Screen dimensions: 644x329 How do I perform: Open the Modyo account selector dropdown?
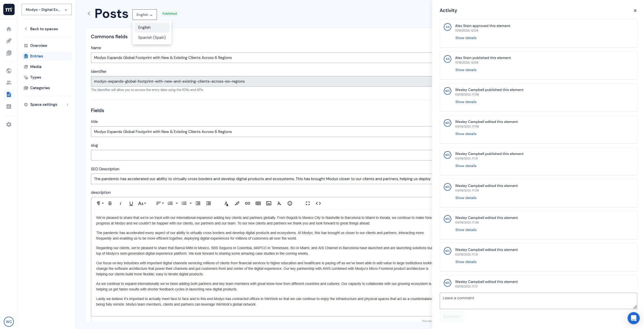pyautogui.click(x=47, y=10)
